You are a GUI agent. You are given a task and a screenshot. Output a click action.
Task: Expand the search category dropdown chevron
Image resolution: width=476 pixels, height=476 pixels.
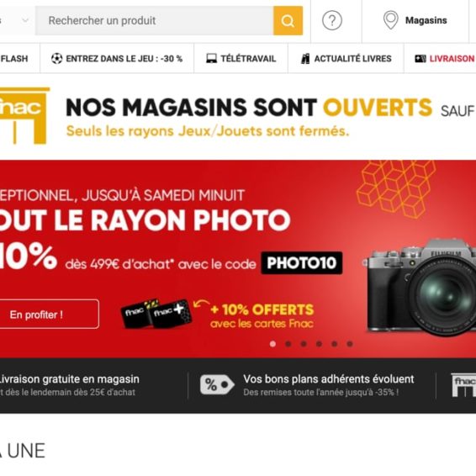tap(25, 21)
